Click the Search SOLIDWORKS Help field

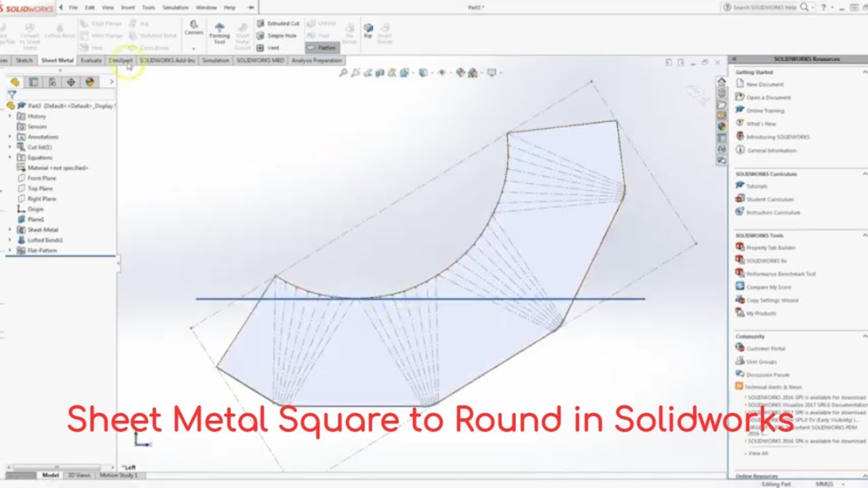(x=765, y=7)
